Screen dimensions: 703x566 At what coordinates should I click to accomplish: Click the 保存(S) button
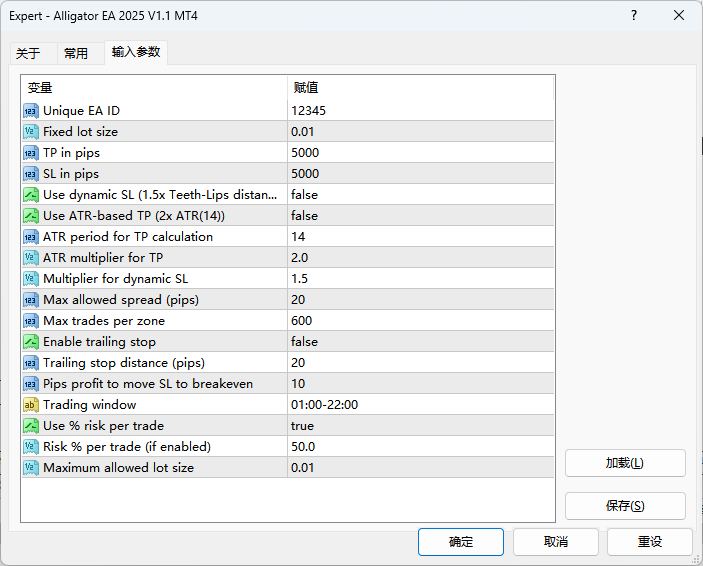(625, 506)
